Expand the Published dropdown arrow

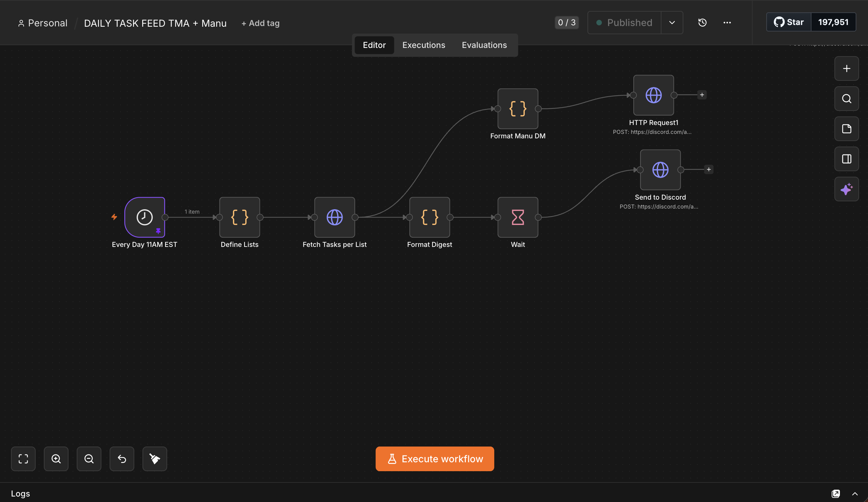click(x=672, y=23)
